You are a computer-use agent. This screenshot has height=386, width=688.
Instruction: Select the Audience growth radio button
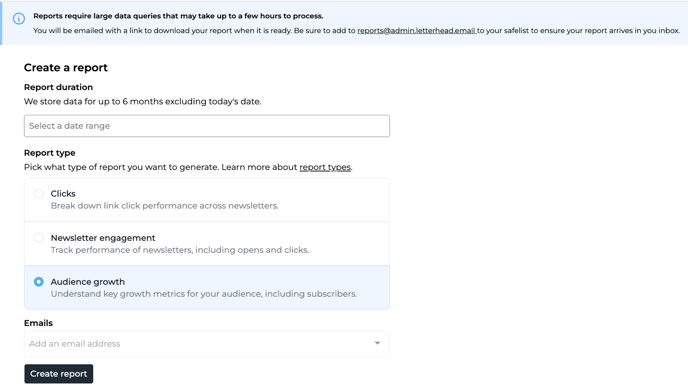[x=39, y=282]
